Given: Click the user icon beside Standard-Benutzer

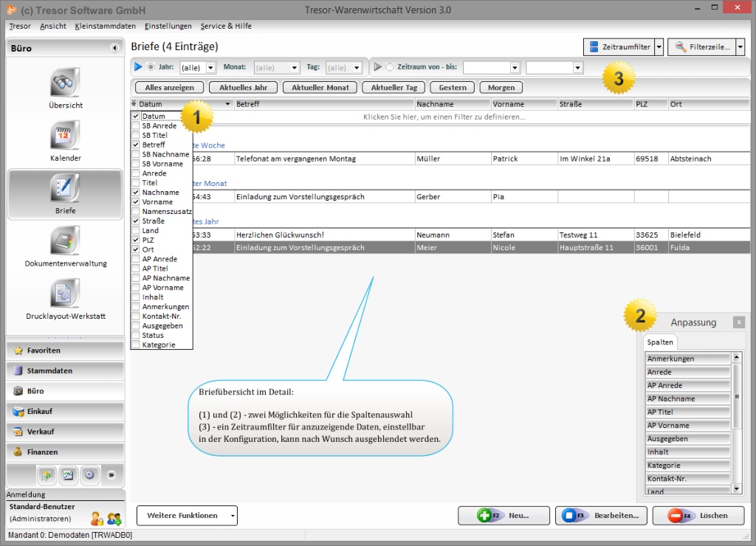Looking at the screenshot, I should tap(97, 519).
